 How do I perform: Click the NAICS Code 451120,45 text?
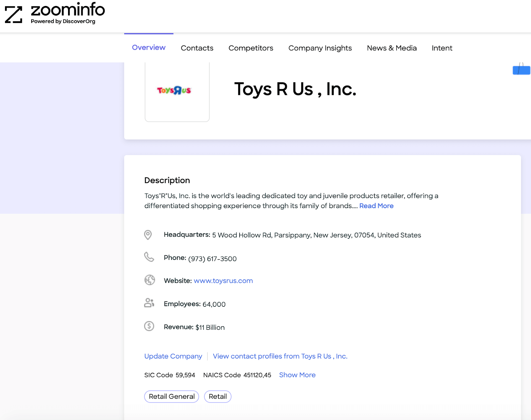[237, 375]
